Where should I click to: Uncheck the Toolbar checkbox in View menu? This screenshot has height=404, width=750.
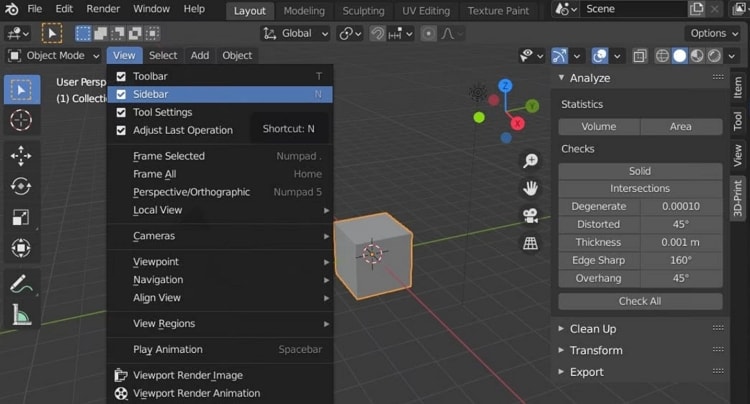click(x=121, y=76)
